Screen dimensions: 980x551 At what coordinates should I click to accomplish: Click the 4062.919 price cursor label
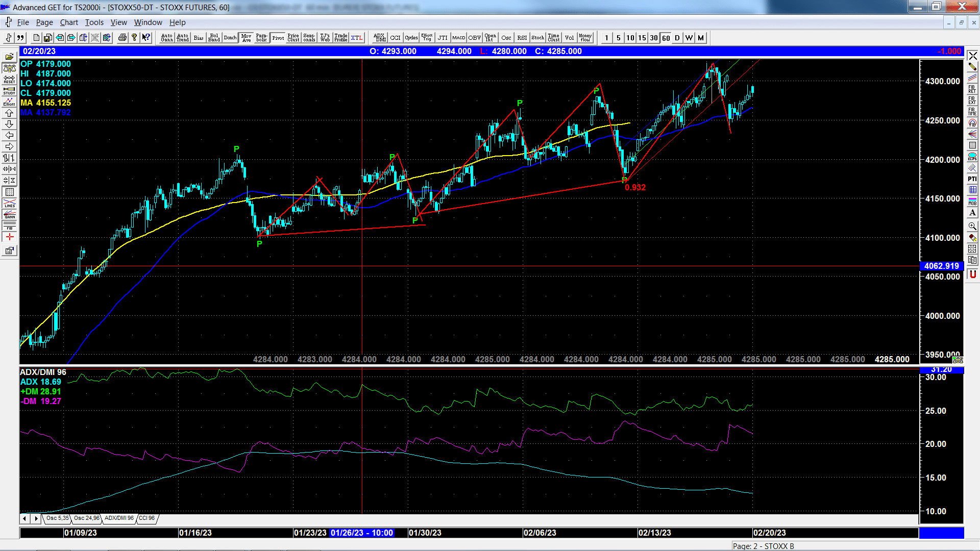pyautogui.click(x=941, y=266)
